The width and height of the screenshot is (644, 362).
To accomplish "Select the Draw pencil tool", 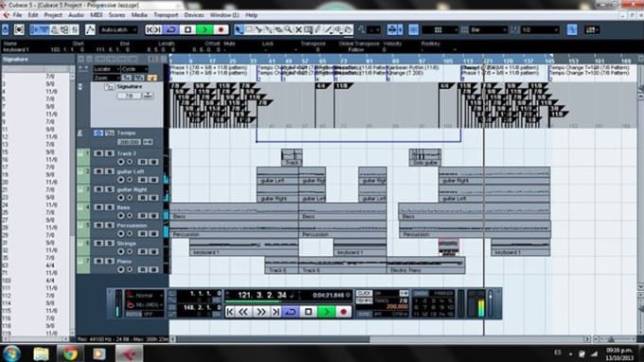I will click(318, 29).
